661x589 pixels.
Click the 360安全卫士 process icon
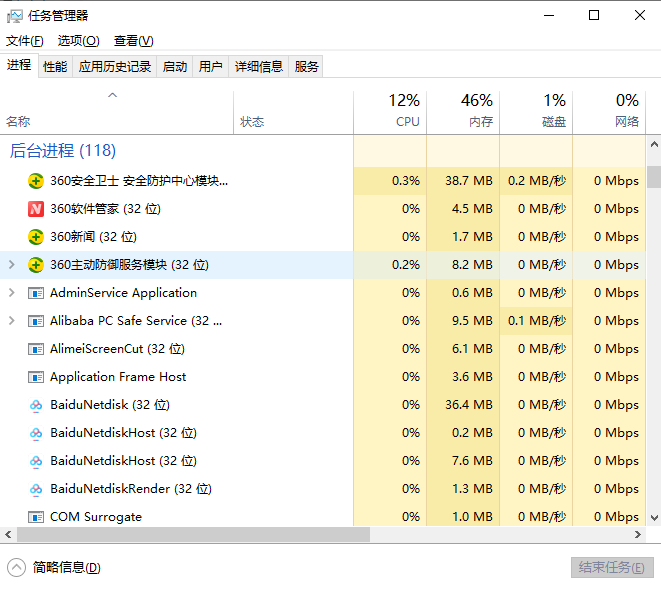click(x=36, y=181)
